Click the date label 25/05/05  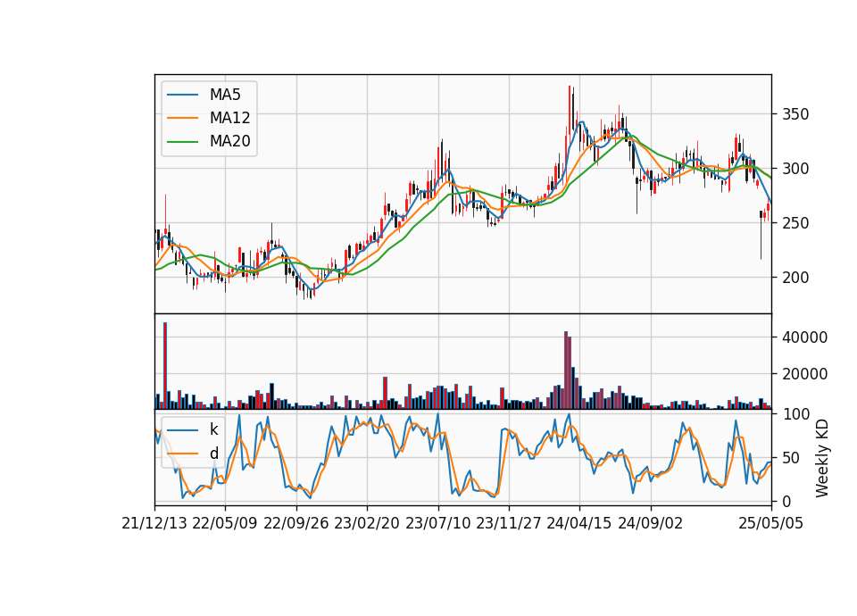click(771, 523)
